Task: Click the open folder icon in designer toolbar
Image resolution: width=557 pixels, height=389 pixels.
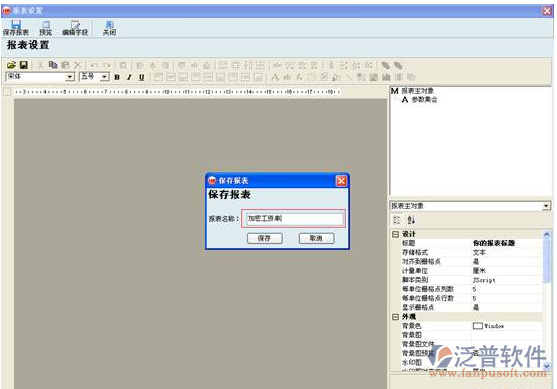Action: [x=11, y=65]
